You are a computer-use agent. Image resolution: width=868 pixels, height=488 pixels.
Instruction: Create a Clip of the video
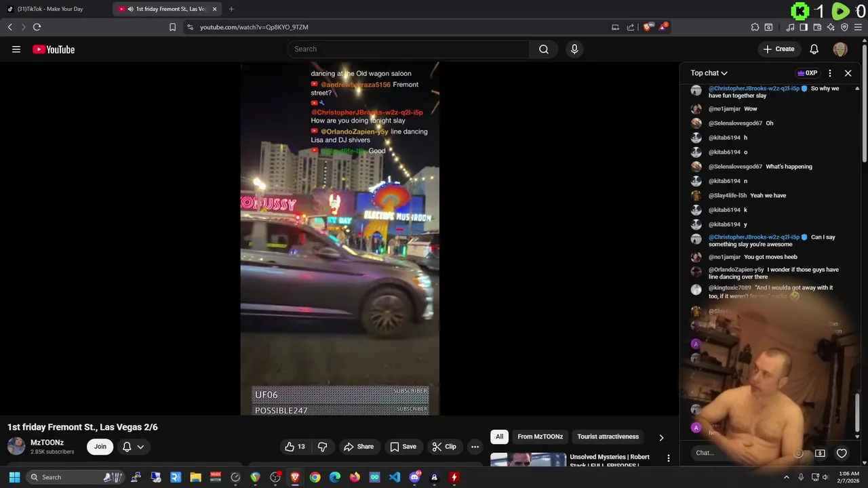(444, 447)
